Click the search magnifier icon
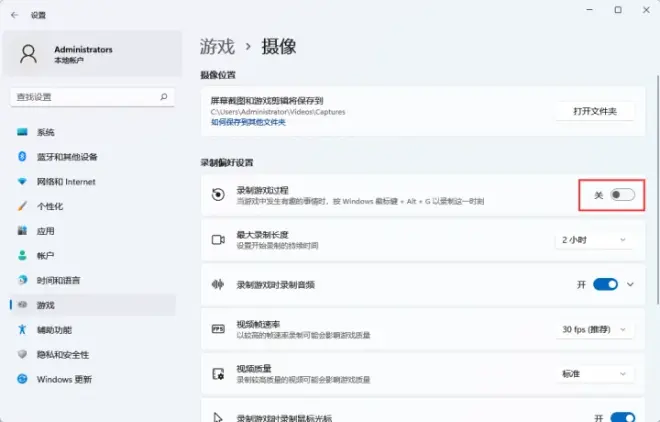The height and width of the screenshot is (422, 660). pos(164,97)
